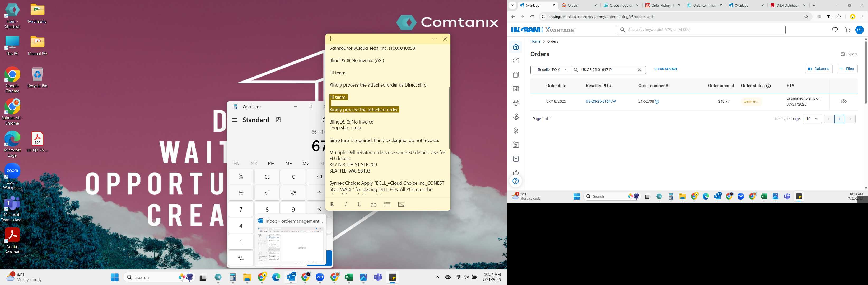Click the M+ memory add button

(x=271, y=163)
